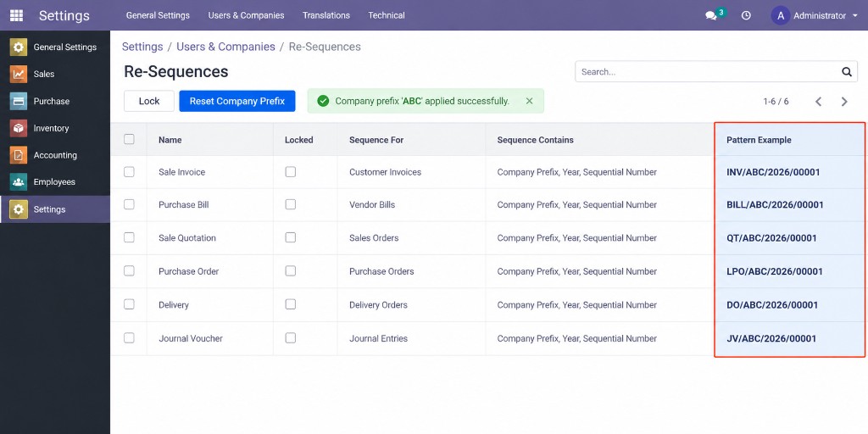The height and width of the screenshot is (434, 868).
Task: Click the JV/ABC/2026/00001 pattern cell
Action: coord(771,338)
